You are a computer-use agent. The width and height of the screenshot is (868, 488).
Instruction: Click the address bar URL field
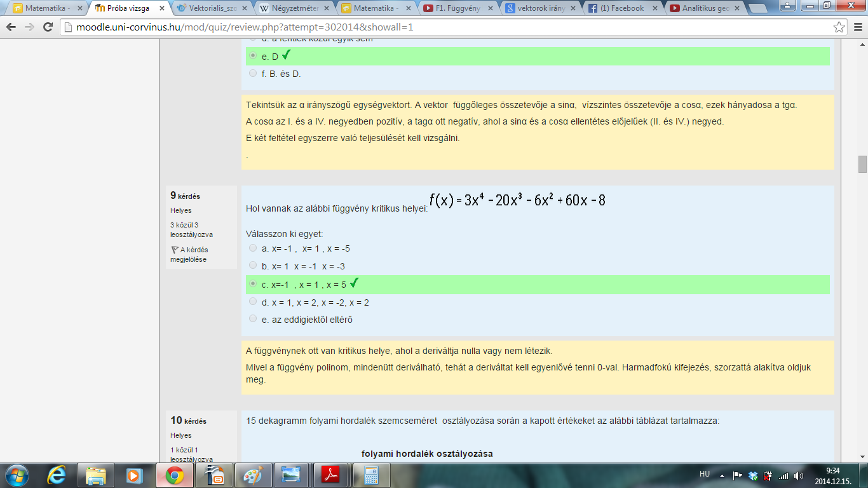click(445, 28)
